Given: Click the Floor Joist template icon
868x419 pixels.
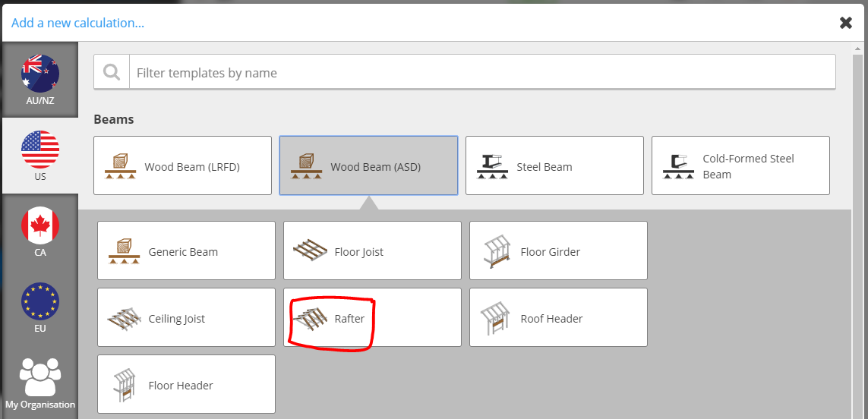Looking at the screenshot, I should click(x=310, y=250).
